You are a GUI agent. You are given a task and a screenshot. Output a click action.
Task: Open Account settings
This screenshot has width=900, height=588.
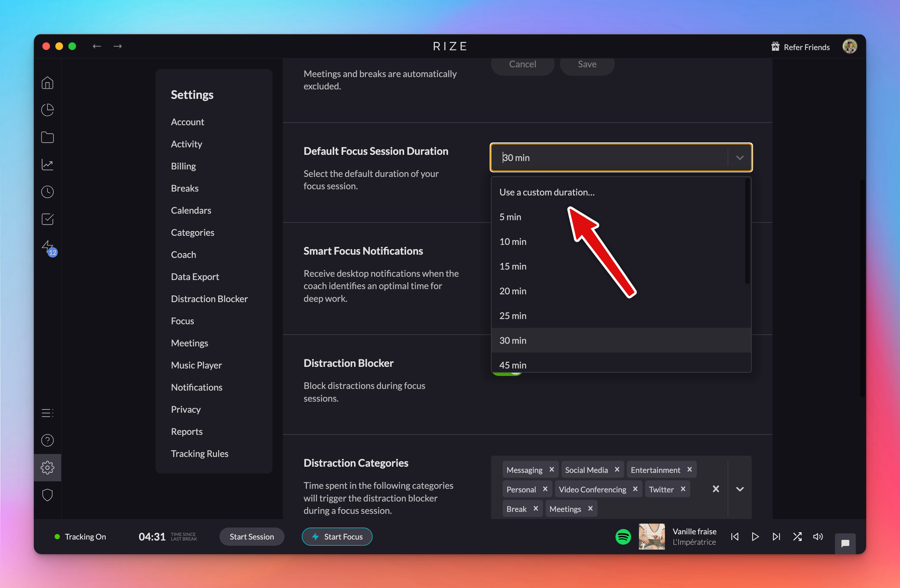click(x=187, y=122)
